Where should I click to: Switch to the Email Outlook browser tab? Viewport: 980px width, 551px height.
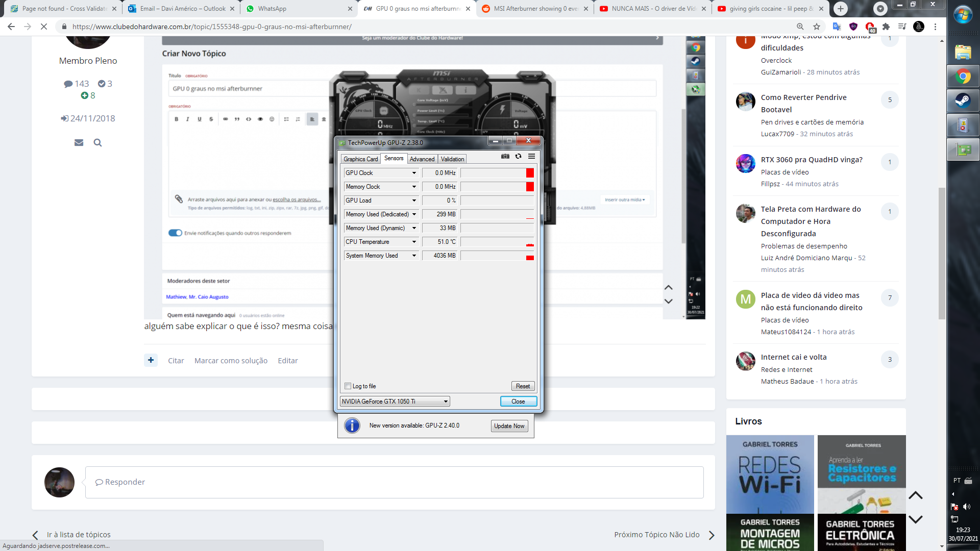point(181,9)
